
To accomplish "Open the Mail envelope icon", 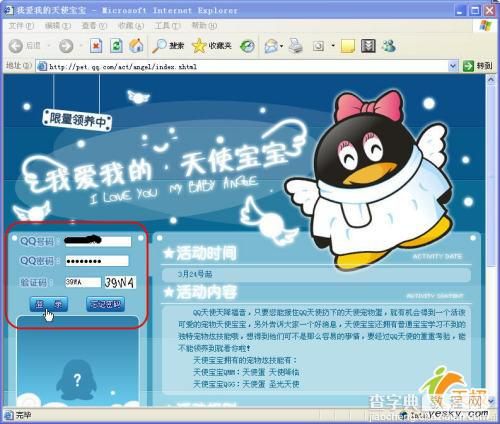I will point(271,46).
